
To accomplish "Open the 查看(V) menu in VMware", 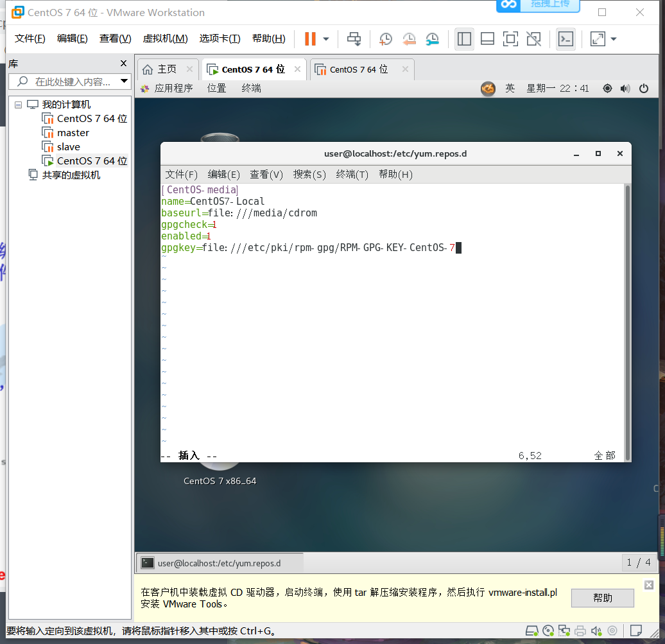I will 115,39.
